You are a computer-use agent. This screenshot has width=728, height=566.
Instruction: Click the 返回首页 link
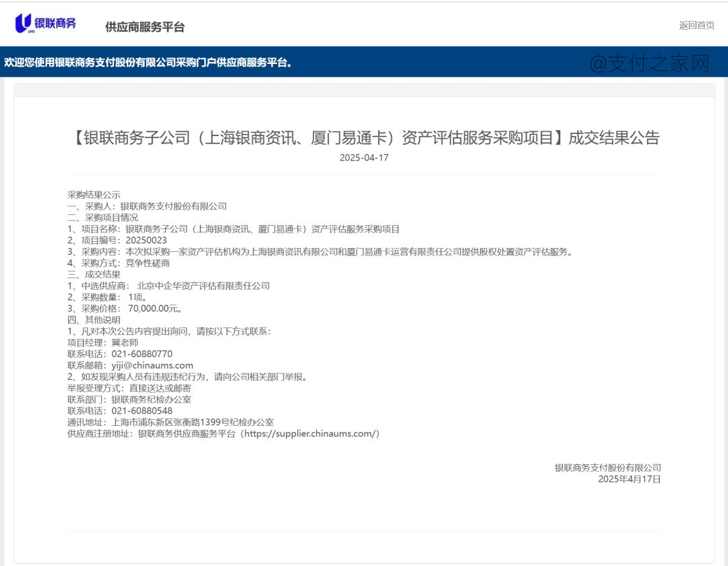tap(696, 26)
